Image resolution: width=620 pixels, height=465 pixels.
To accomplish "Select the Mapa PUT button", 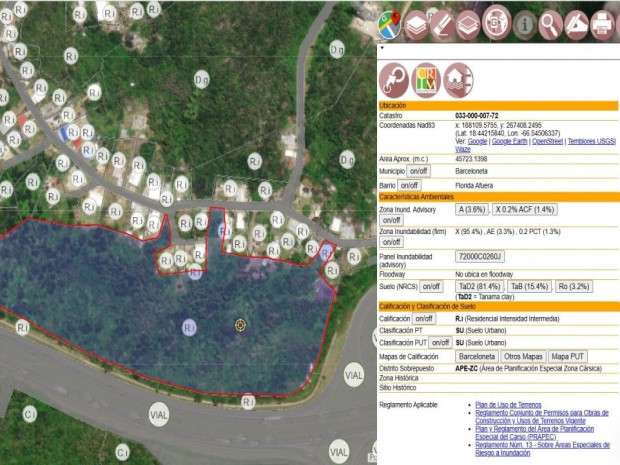I will (567, 356).
